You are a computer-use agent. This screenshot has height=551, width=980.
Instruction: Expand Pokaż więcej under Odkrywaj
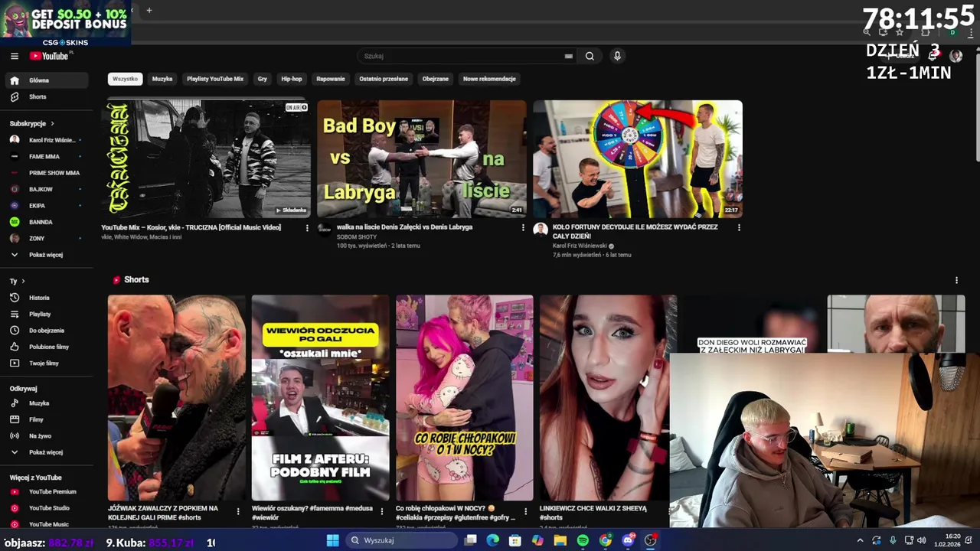pyautogui.click(x=47, y=452)
